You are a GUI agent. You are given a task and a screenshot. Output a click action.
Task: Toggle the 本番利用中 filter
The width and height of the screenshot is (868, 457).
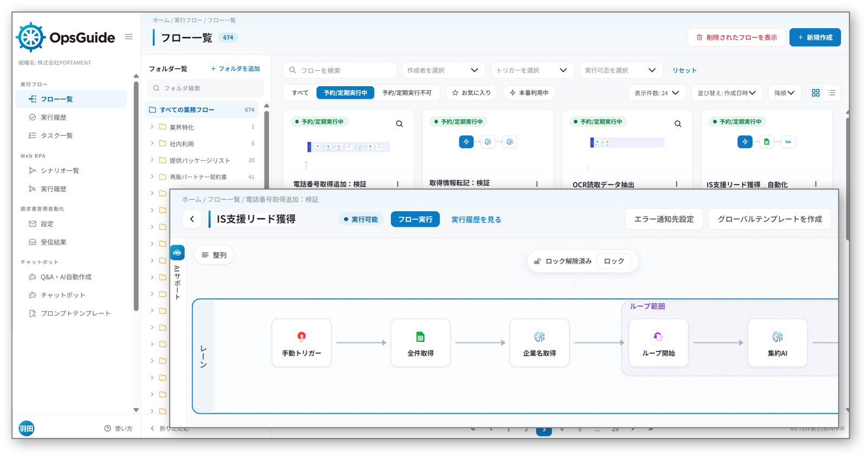pyautogui.click(x=529, y=93)
